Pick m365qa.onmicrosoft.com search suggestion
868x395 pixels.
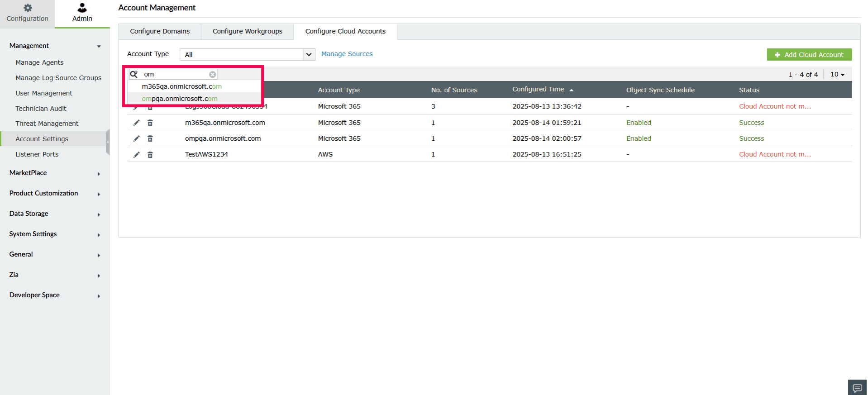[x=194, y=86]
